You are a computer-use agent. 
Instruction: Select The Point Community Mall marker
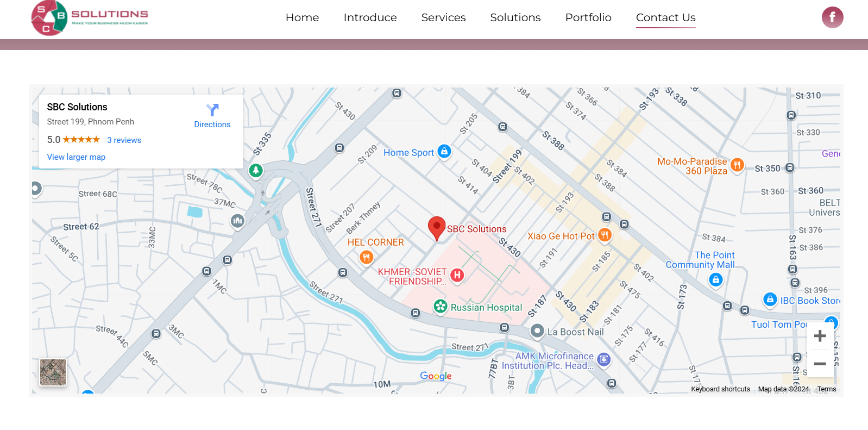point(716,279)
